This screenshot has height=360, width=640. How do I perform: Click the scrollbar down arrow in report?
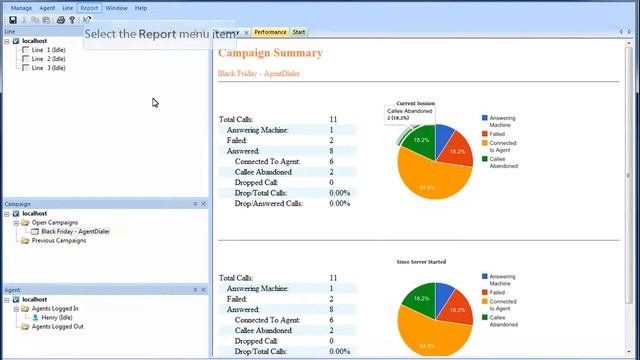(x=629, y=352)
